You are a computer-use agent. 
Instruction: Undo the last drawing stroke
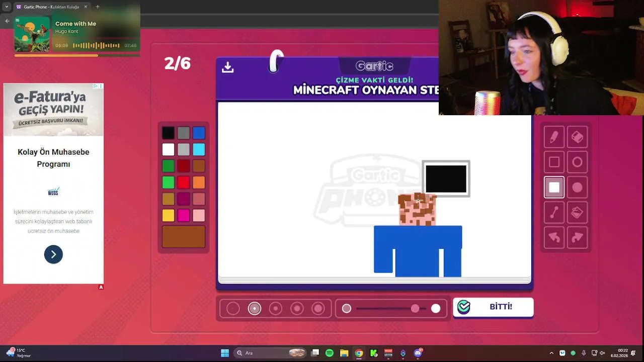[554, 237]
